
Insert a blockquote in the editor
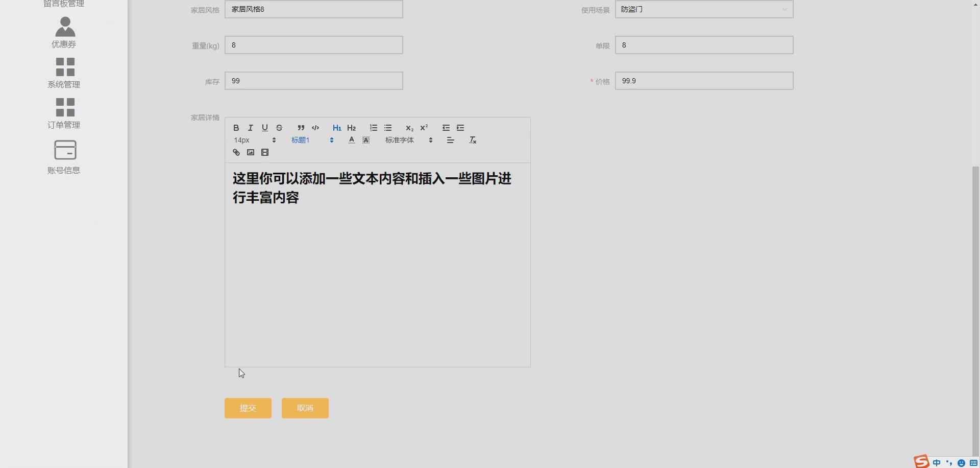pos(301,128)
